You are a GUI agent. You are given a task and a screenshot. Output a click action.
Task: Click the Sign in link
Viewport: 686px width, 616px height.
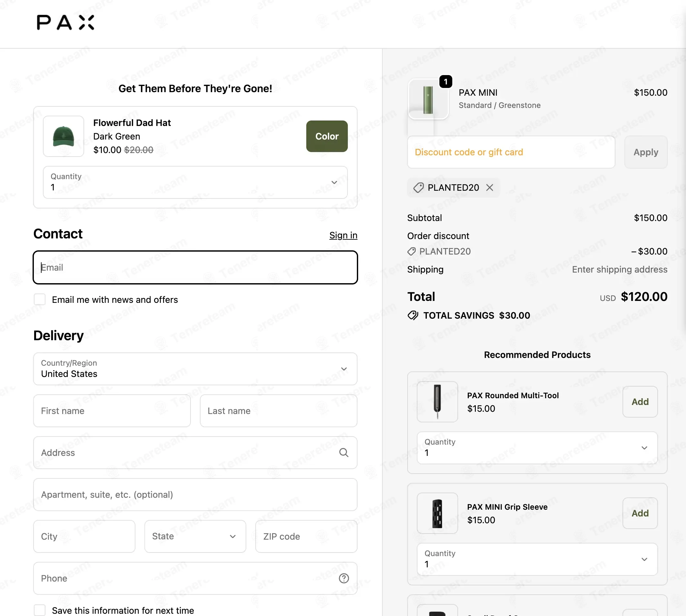point(343,235)
